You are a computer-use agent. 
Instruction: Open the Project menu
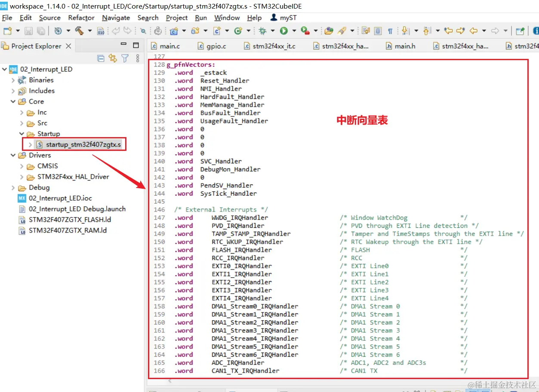pos(177,18)
